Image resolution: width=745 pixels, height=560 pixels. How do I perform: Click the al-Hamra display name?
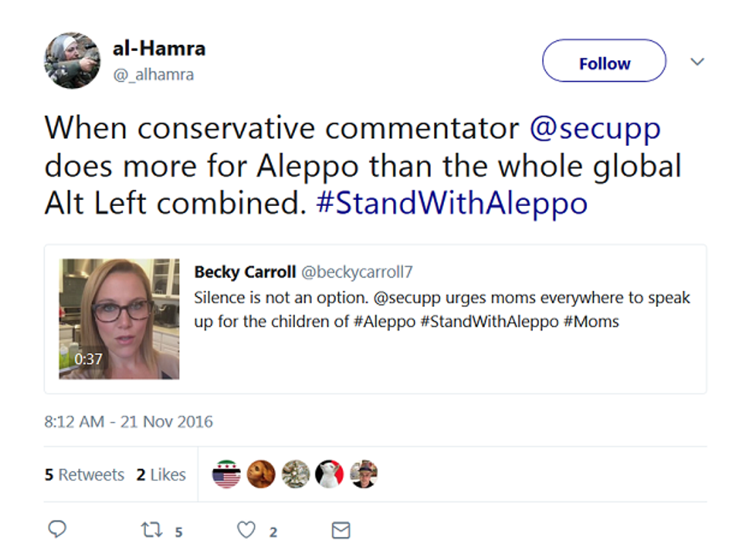pos(159,49)
